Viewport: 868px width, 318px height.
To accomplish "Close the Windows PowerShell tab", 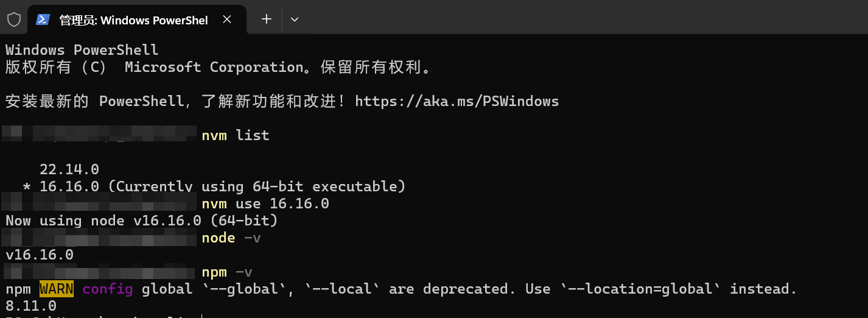I will tap(227, 19).
